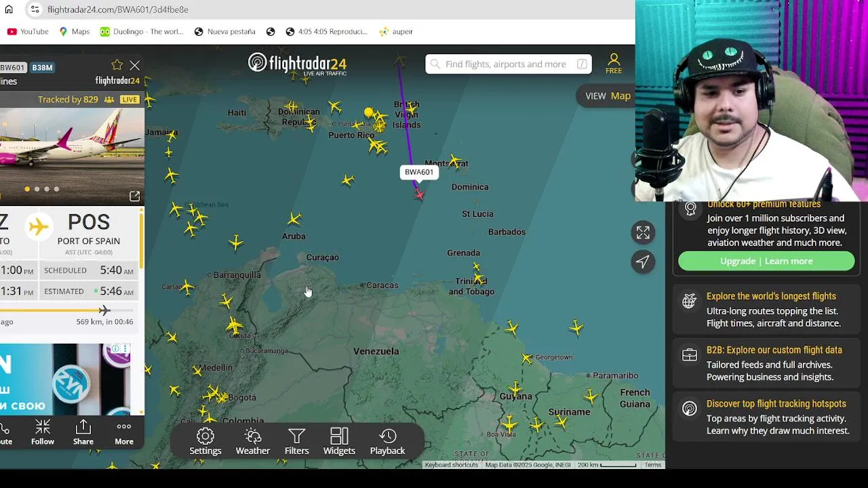Image resolution: width=868 pixels, height=488 pixels.
Task: Click the 'Tracked by 829' text
Action: [68, 100]
